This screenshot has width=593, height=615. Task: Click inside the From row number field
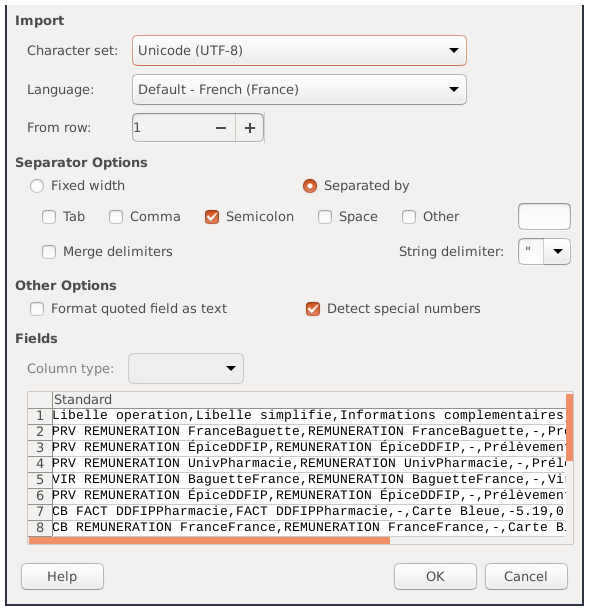pos(171,128)
